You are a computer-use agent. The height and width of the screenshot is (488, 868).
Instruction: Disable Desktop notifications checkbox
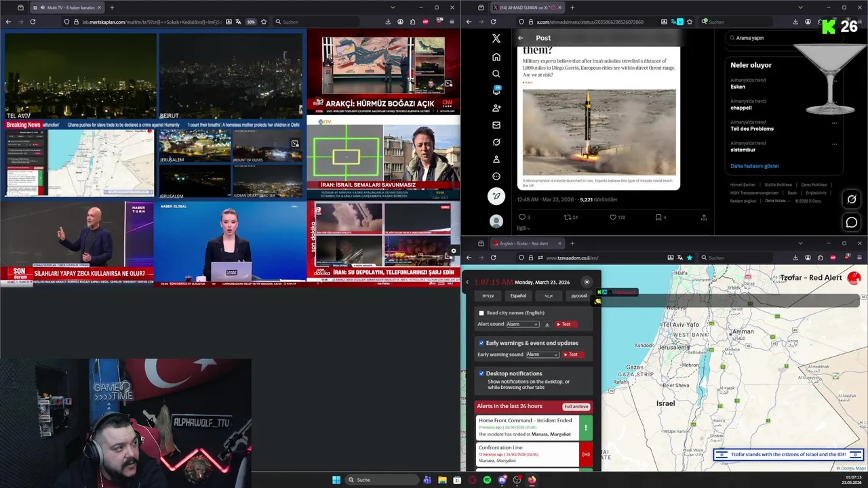481,373
